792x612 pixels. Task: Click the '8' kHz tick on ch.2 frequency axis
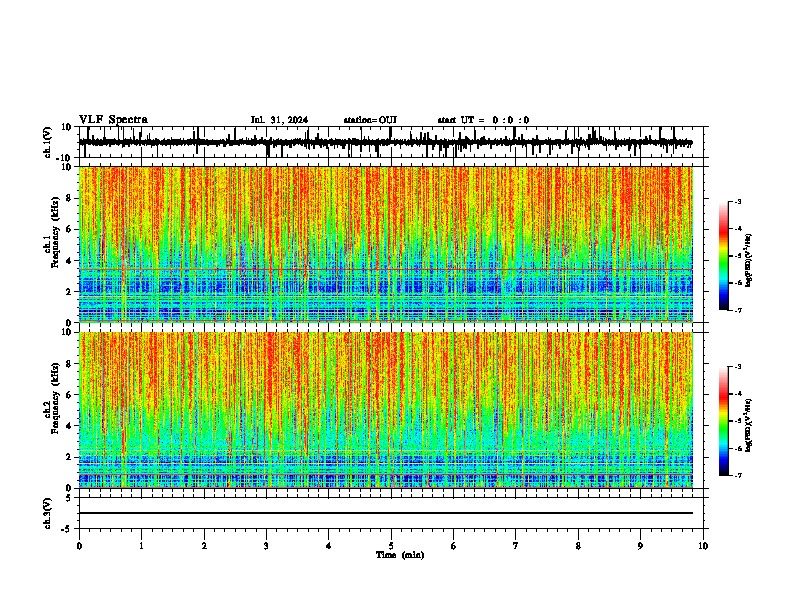69,364
